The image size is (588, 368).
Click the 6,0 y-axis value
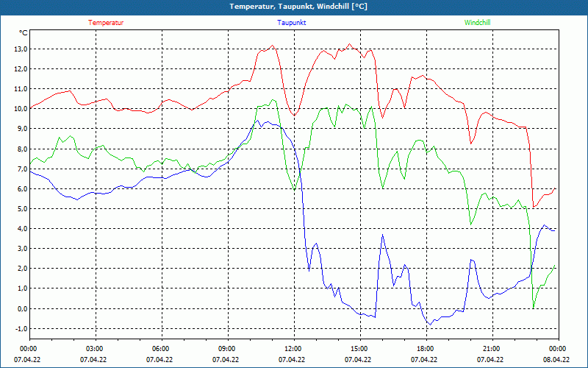pyautogui.click(x=22, y=189)
